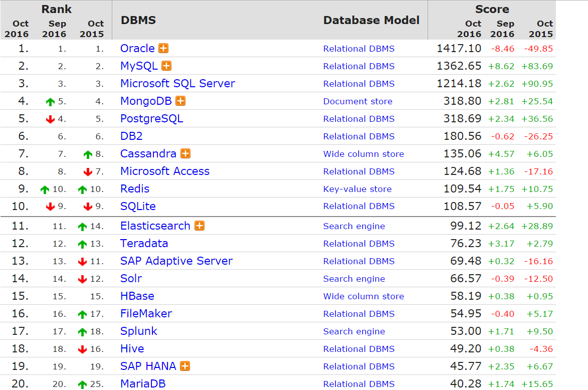This screenshot has height=390, width=588.
Task: Click the plus icon next to SAP HANA
Action: coord(185,366)
